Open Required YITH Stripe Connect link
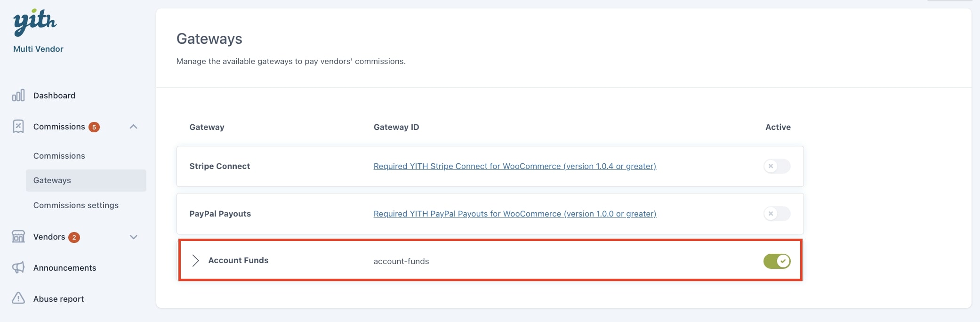Viewport: 980px width, 322px height. [515, 166]
